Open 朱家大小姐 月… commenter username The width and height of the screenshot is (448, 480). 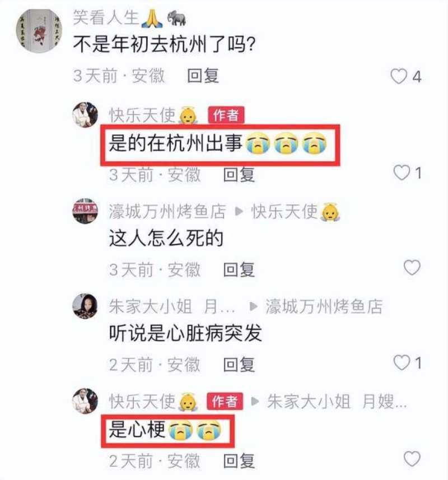(x=172, y=306)
